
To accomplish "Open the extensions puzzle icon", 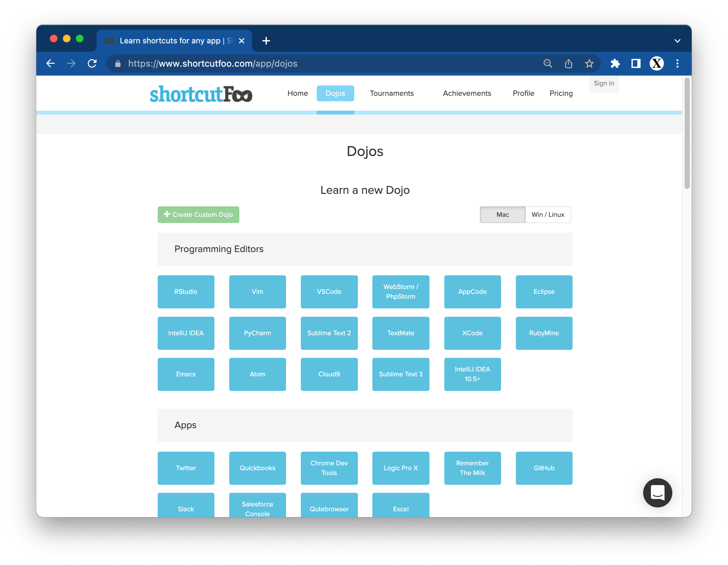I will [x=615, y=63].
